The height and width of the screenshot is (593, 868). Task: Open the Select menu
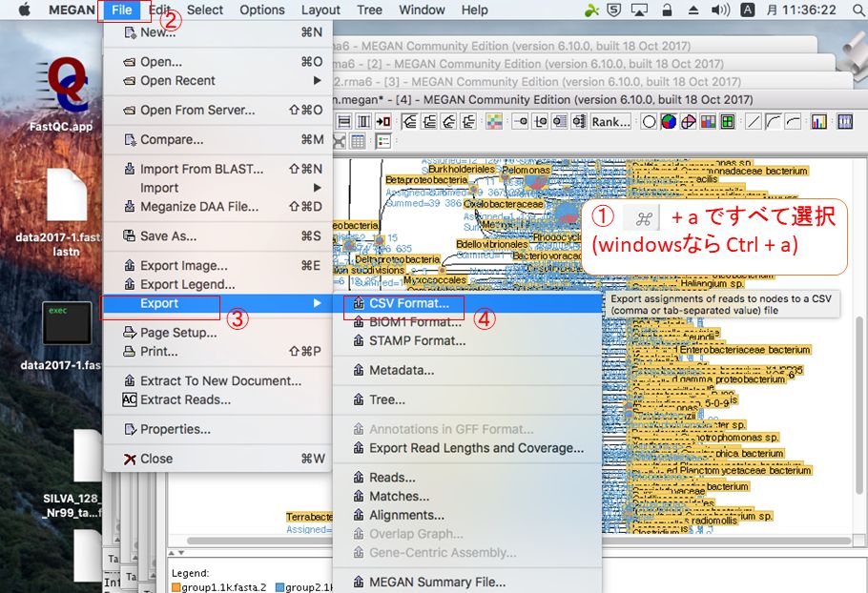[x=205, y=10]
